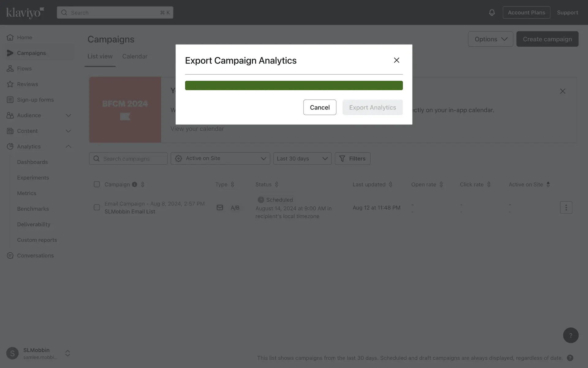The width and height of the screenshot is (588, 368).
Task: Switch to the Calendar tab
Action: tap(135, 56)
